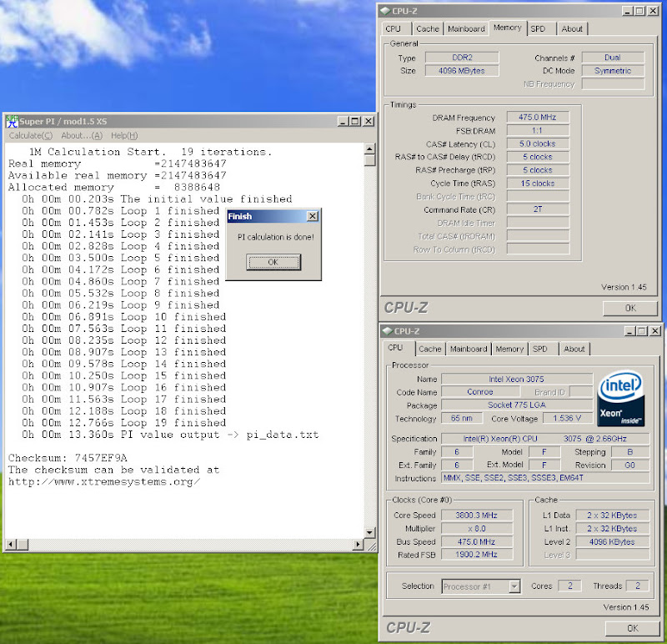
Task: Open the About menu in Super PI
Action: 81,135
